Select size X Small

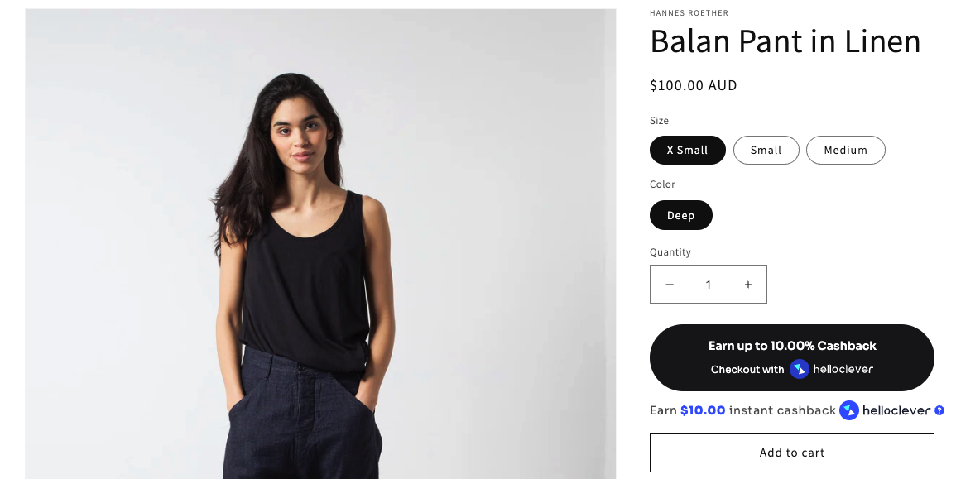pos(688,150)
